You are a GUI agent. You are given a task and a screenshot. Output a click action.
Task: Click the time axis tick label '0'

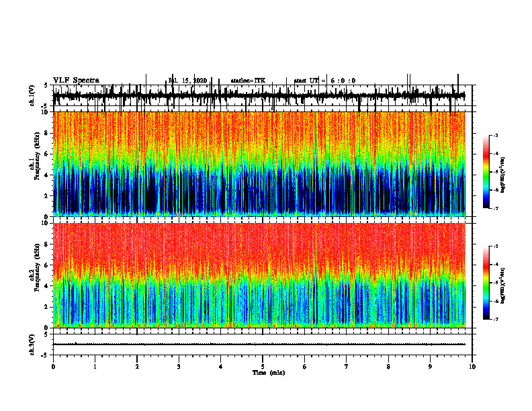click(53, 367)
